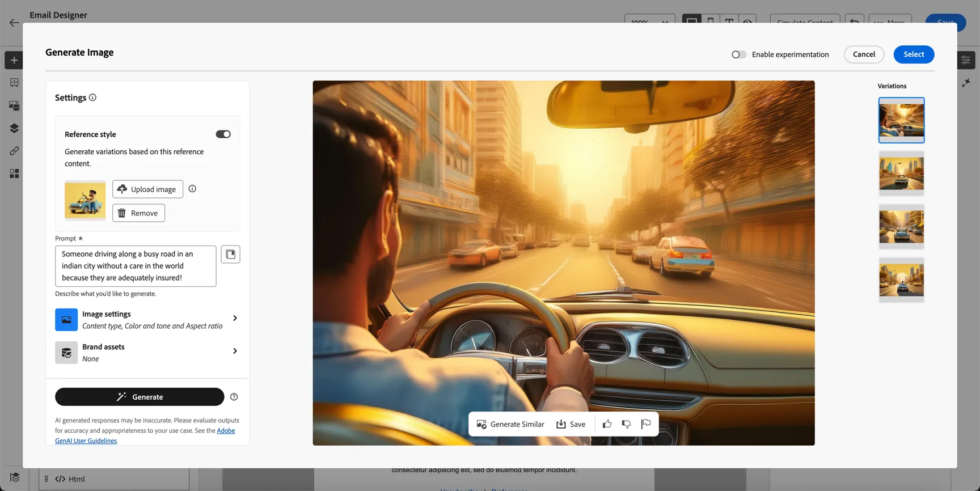Screen dimensions: 980x491
Task: Select the first variation thumbnail
Action: click(901, 120)
